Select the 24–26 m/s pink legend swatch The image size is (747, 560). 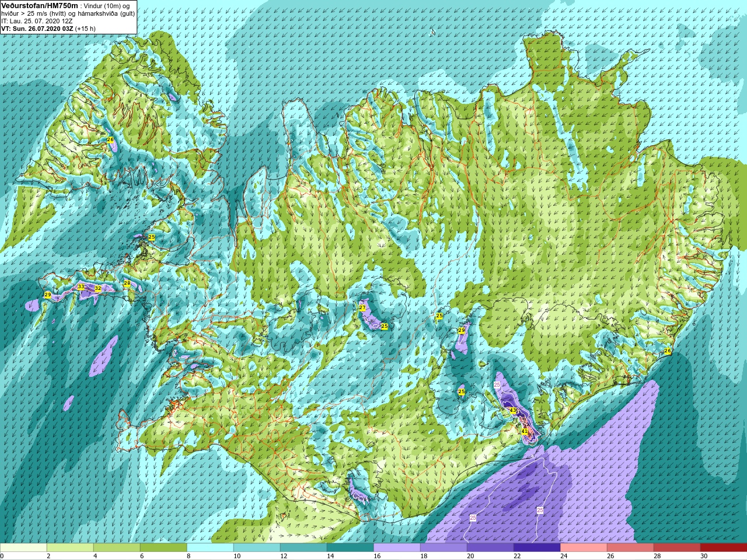584,547
